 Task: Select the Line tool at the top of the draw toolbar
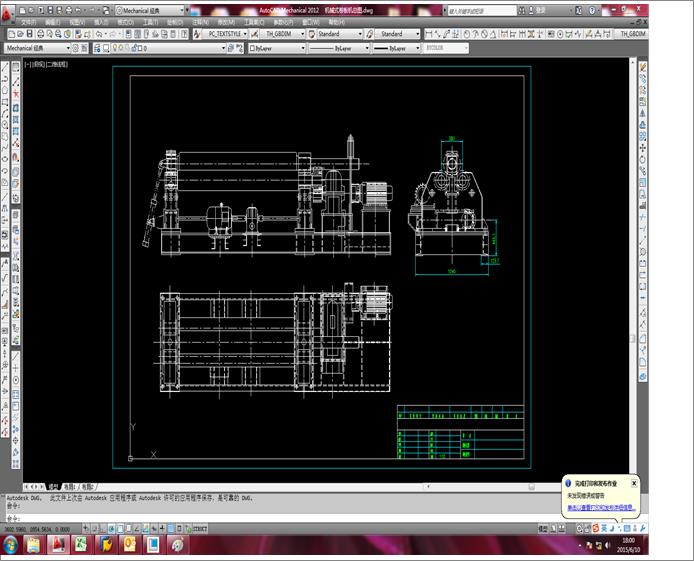coord(5,68)
